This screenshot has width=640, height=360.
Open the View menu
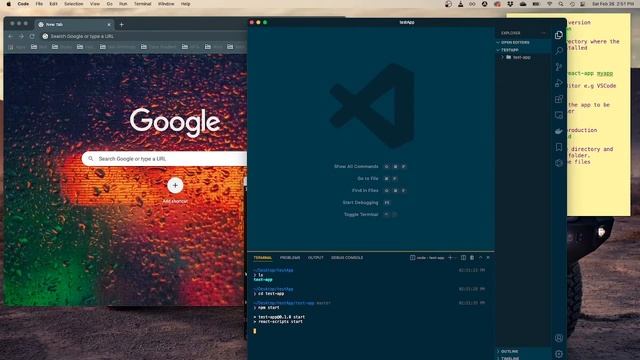pyautogui.click(x=95, y=4)
